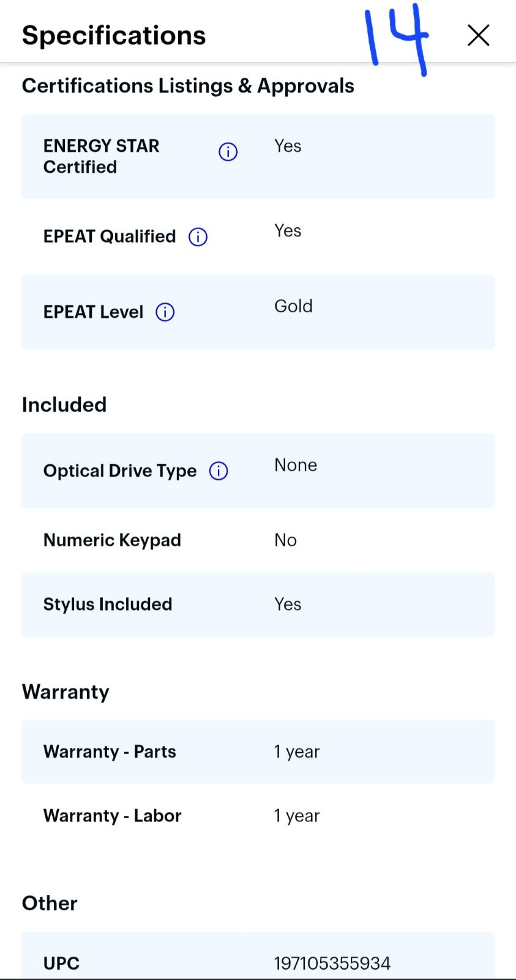Show info for EPEAT Level
The image size is (516, 980).
(165, 312)
